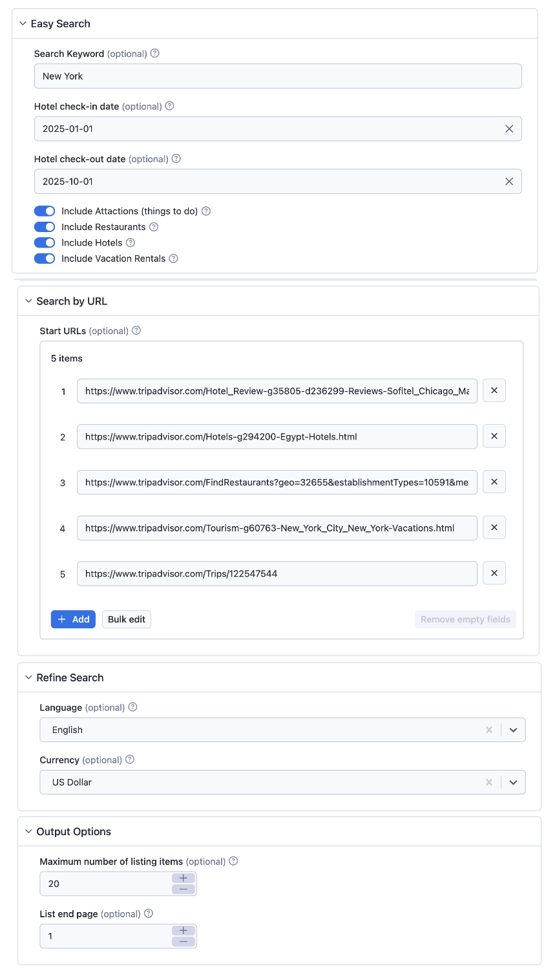
Task: Open Bulk edit for start URLs
Action: [x=127, y=619]
